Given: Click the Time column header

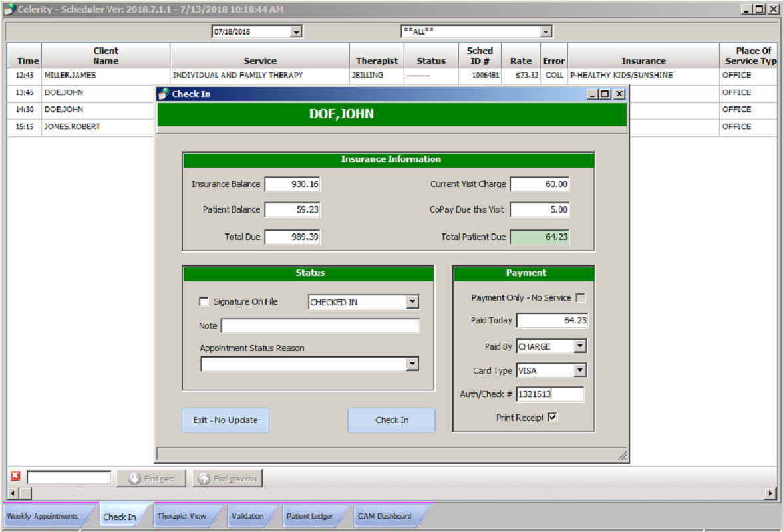Looking at the screenshot, I should click(x=25, y=55).
